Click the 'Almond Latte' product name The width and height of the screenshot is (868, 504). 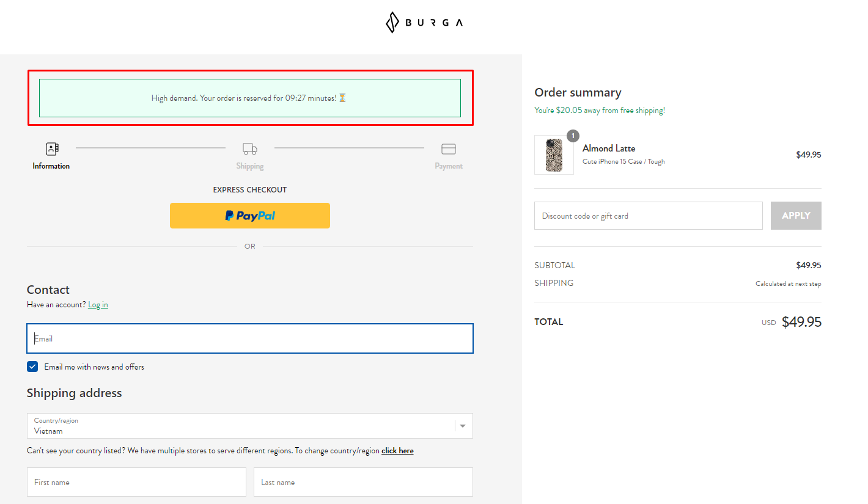pyautogui.click(x=609, y=148)
